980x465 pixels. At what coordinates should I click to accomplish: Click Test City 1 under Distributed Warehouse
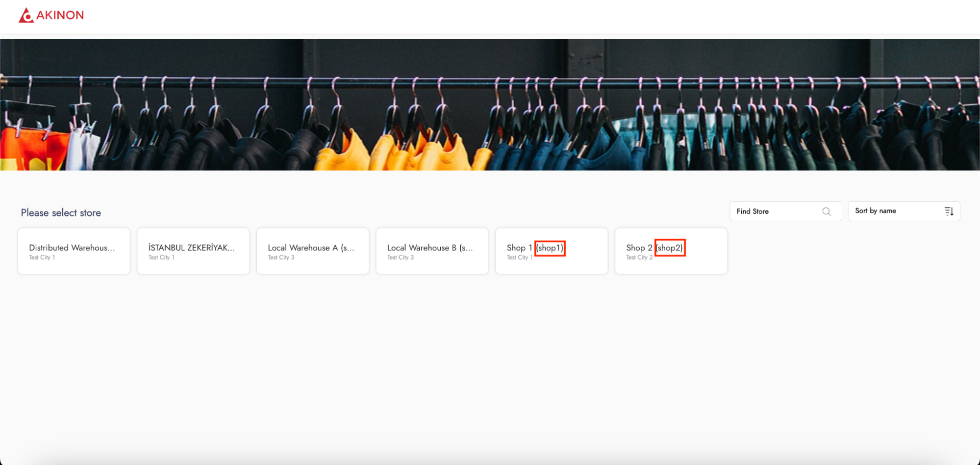42,258
